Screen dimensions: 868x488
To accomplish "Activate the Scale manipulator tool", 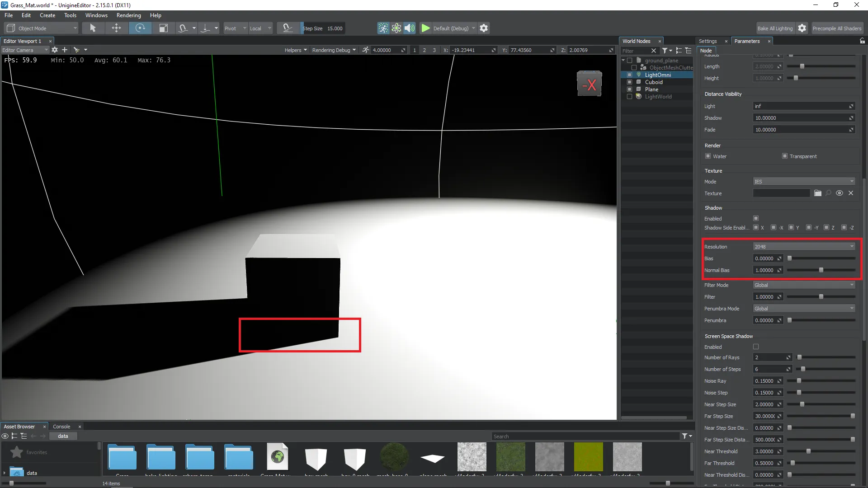I will click(163, 28).
